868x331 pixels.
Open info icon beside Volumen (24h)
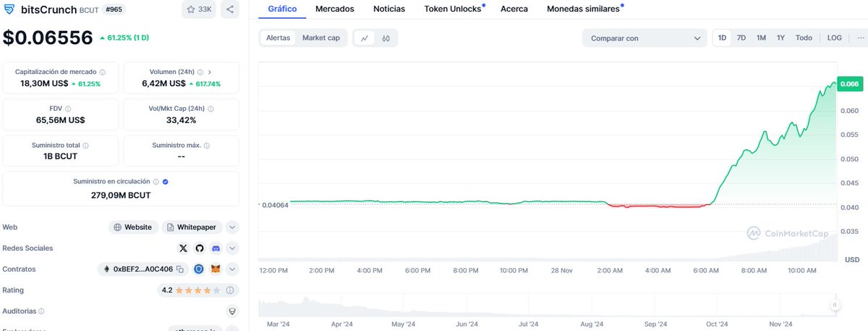tap(199, 72)
